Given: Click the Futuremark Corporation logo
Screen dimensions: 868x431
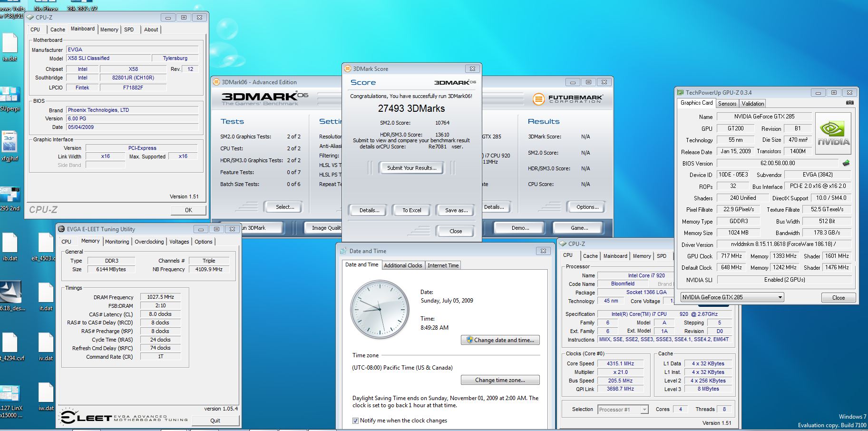Looking at the screenshot, I should point(567,99).
